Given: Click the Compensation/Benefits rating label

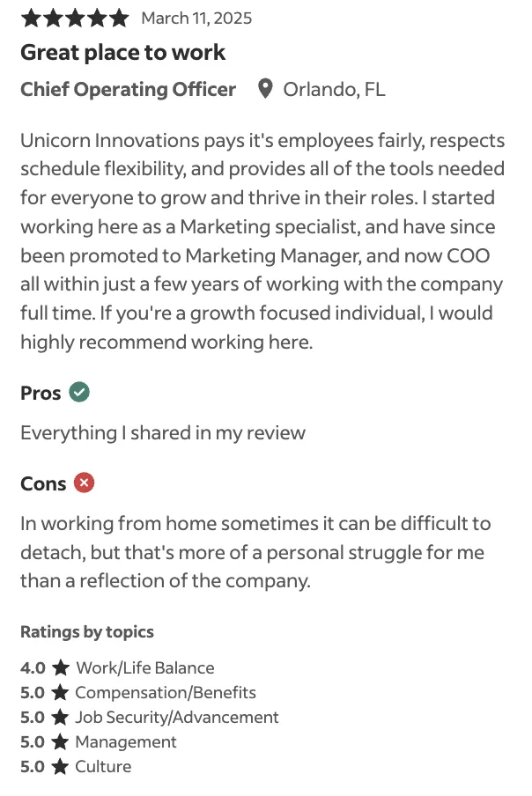Looking at the screenshot, I should (x=166, y=692).
